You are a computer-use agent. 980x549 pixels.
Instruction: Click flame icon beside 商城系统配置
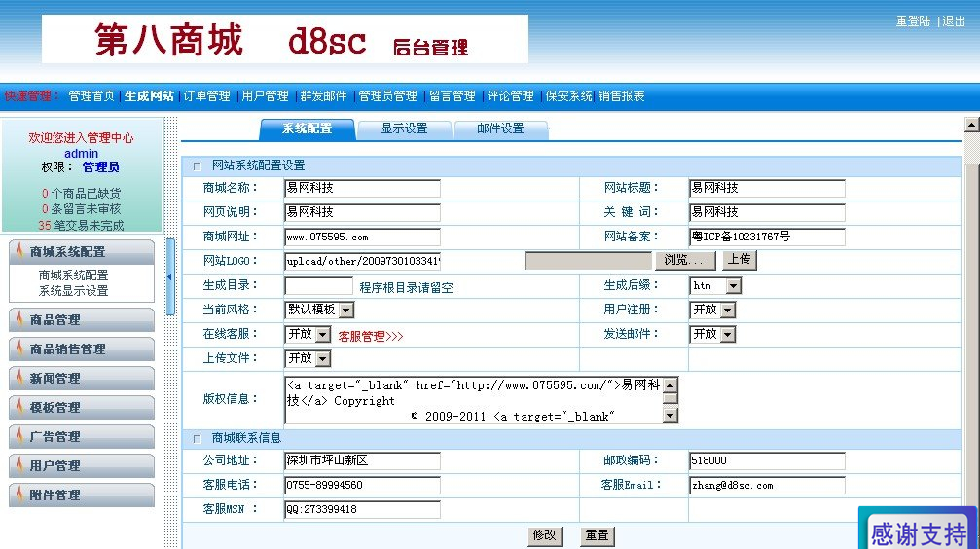[x=20, y=251]
